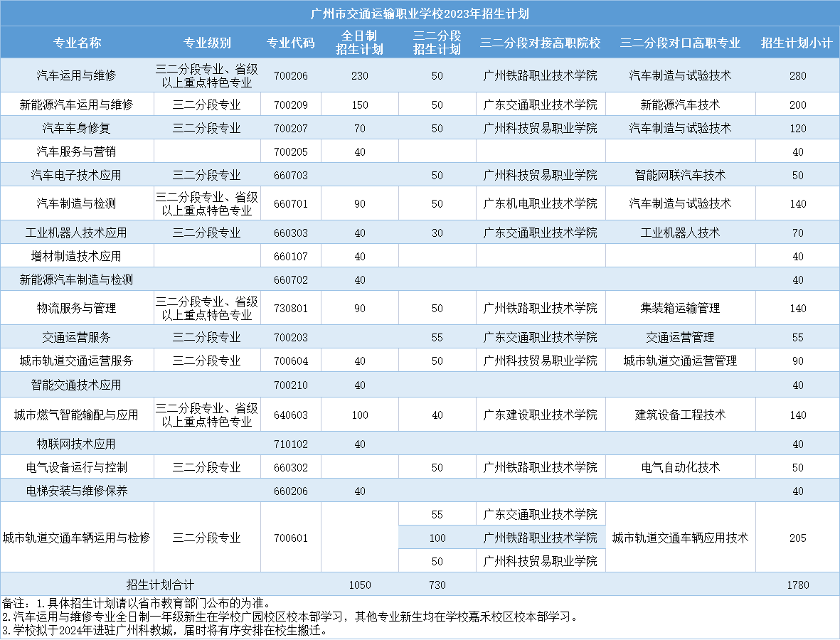
Task: Click the 电气自动化技术 target major cell
Action: (x=681, y=467)
